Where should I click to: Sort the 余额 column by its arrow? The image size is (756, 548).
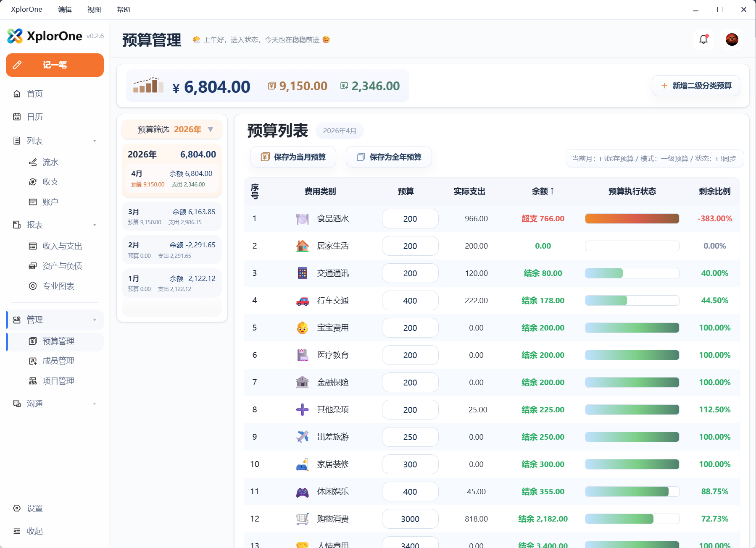[x=552, y=191]
